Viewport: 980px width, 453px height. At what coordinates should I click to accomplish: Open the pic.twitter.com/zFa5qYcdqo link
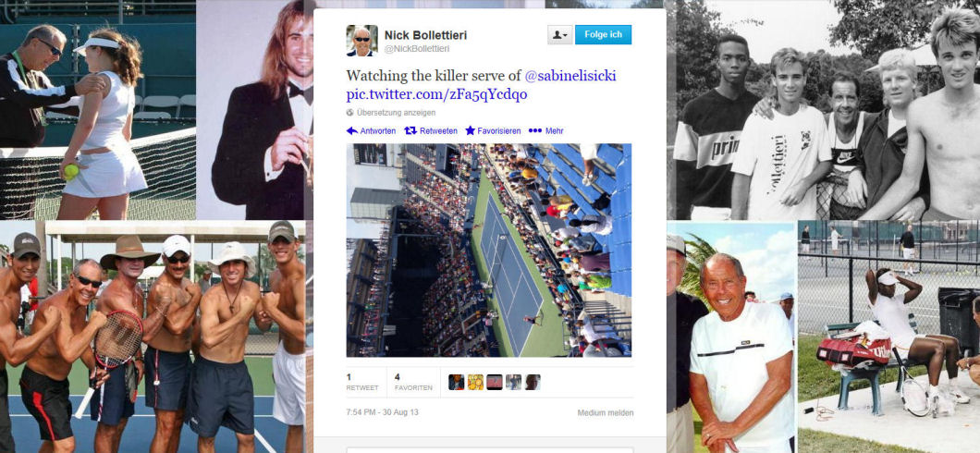[436, 94]
